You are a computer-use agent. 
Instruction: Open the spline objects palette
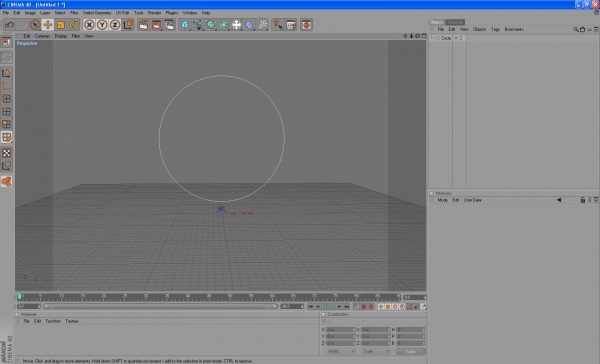click(198, 25)
